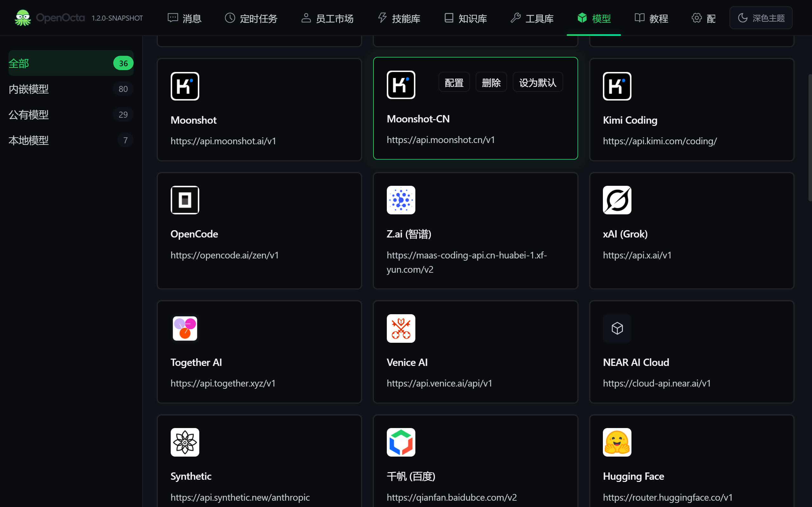Filter by 公有模型 category
Image resolution: width=812 pixels, height=507 pixels.
[71, 115]
